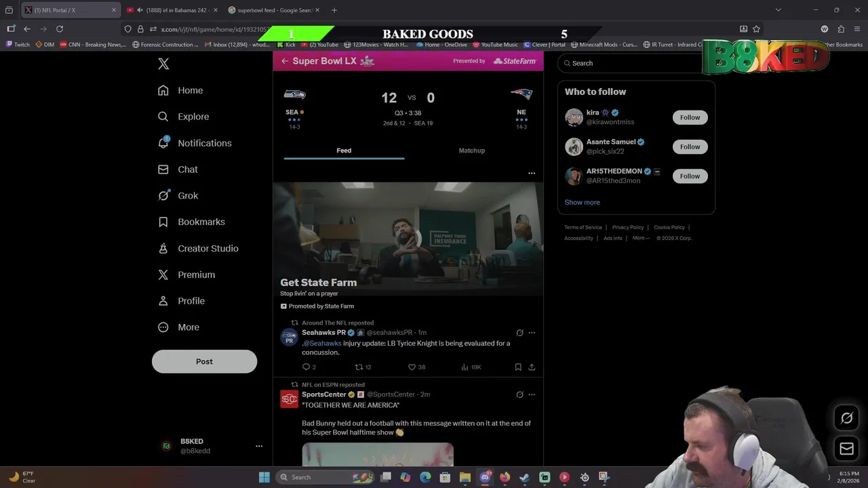Open more options on the State Farm ad
This screenshot has width=868, height=488.
[532, 173]
